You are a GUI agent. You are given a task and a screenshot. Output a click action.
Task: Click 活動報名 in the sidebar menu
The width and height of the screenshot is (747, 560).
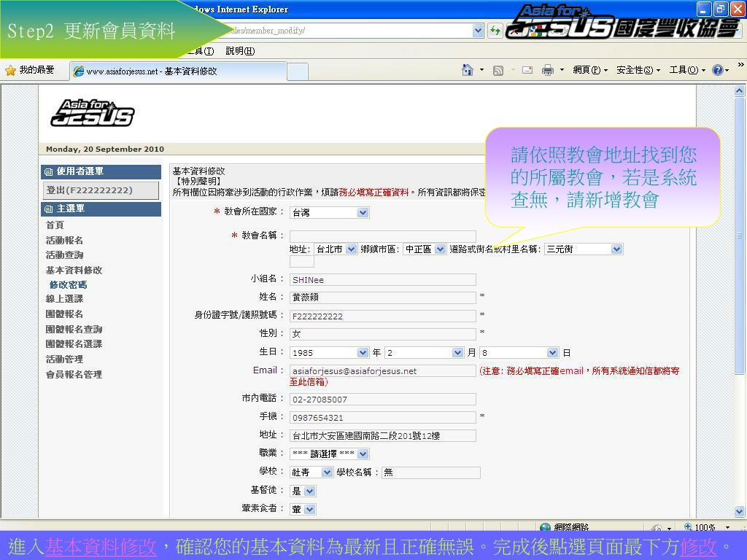64,241
